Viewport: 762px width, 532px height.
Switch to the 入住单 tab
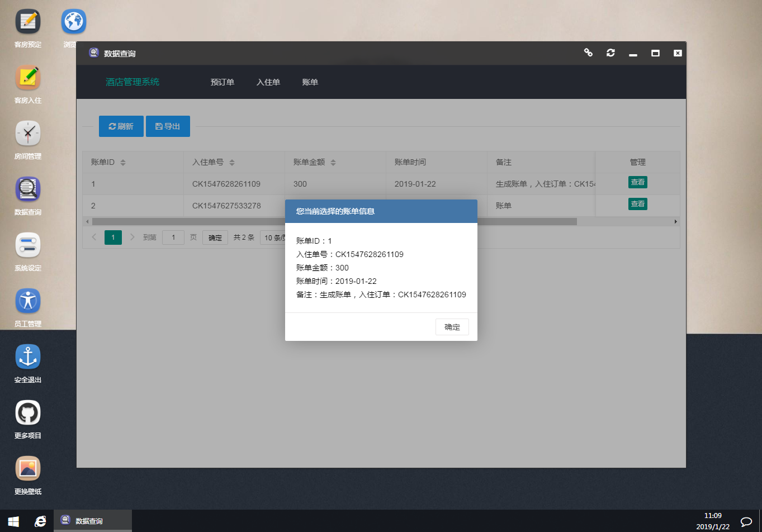(x=268, y=82)
